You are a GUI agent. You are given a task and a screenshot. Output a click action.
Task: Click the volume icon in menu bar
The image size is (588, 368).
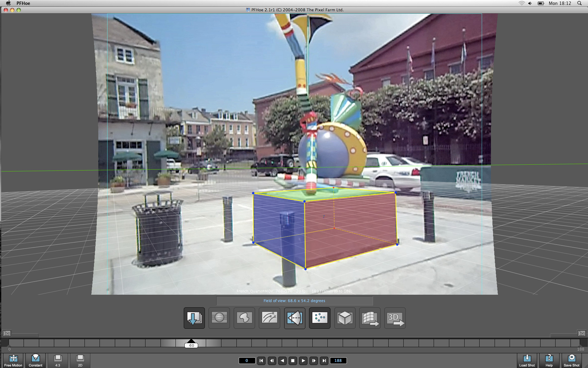[530, 3]
